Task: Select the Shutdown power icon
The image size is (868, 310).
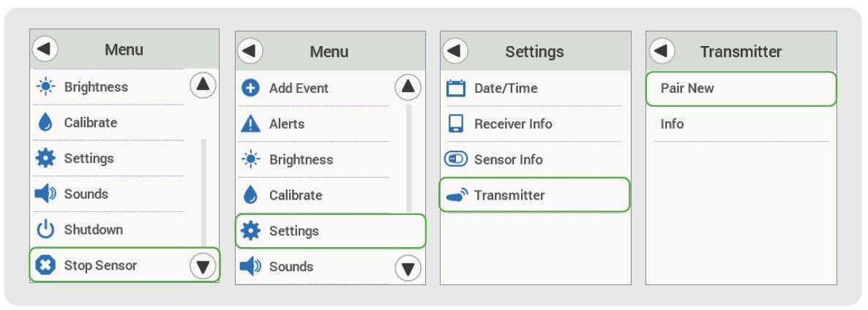Action: coord(45,230)
